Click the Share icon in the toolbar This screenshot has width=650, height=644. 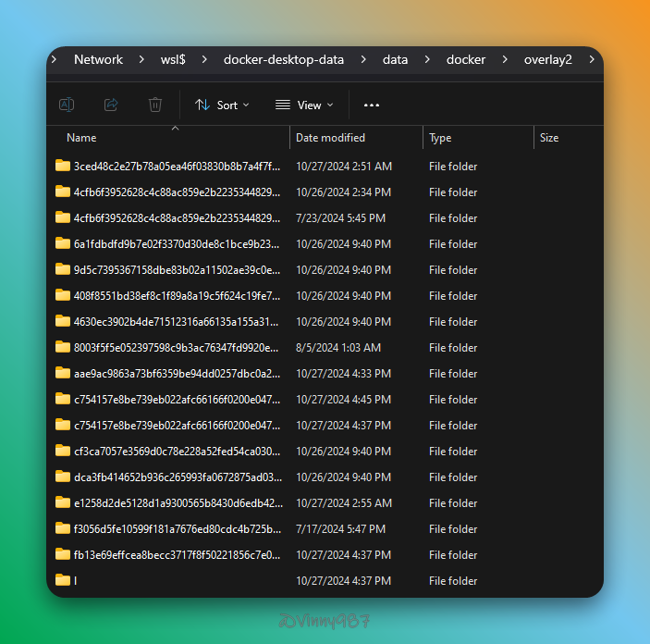[x=111, y=105]
